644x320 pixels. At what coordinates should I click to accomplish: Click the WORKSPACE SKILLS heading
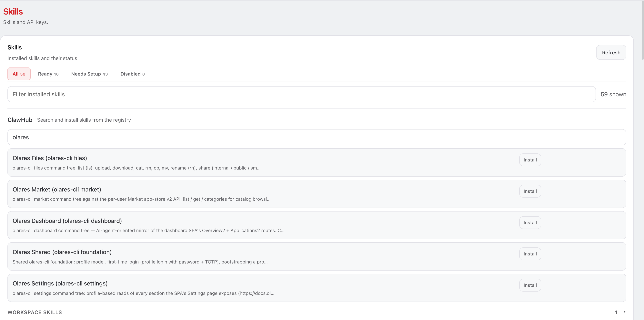(x=35, y=312)
